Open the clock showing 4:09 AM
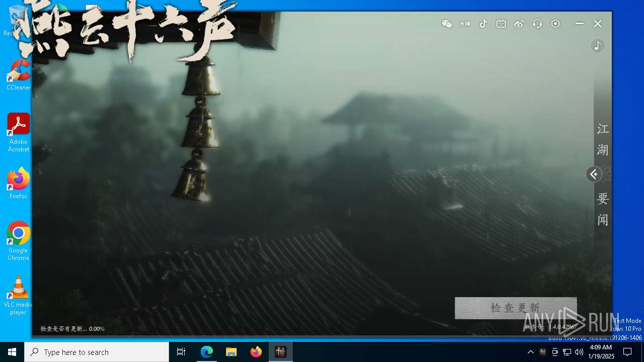Viewport: 644px width, 362px height. click(x=601, y=352)
